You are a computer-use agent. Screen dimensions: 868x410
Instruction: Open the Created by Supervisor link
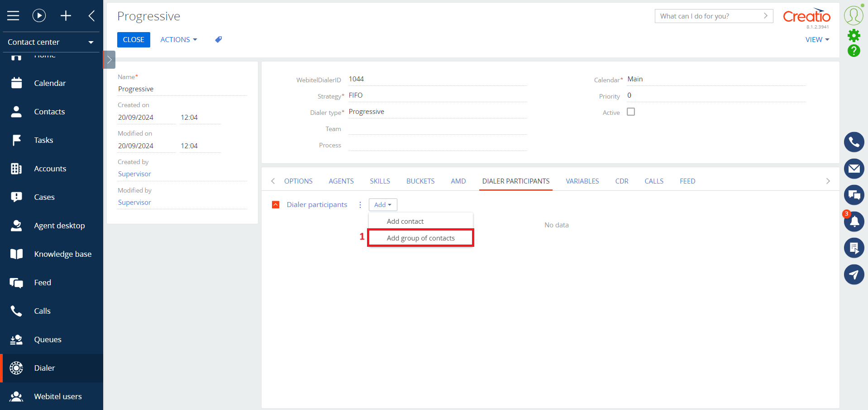(134, 174)
